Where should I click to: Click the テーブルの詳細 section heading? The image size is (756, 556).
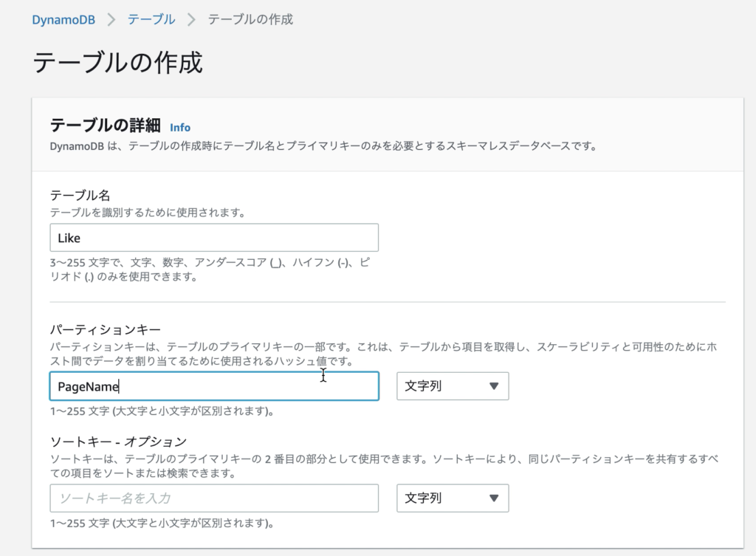[x=105, y=126]
